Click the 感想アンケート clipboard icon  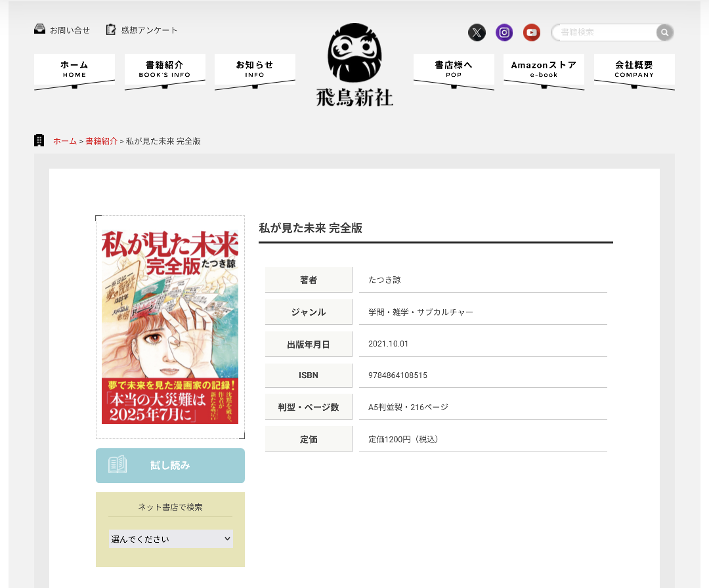(x=111, y=30)
